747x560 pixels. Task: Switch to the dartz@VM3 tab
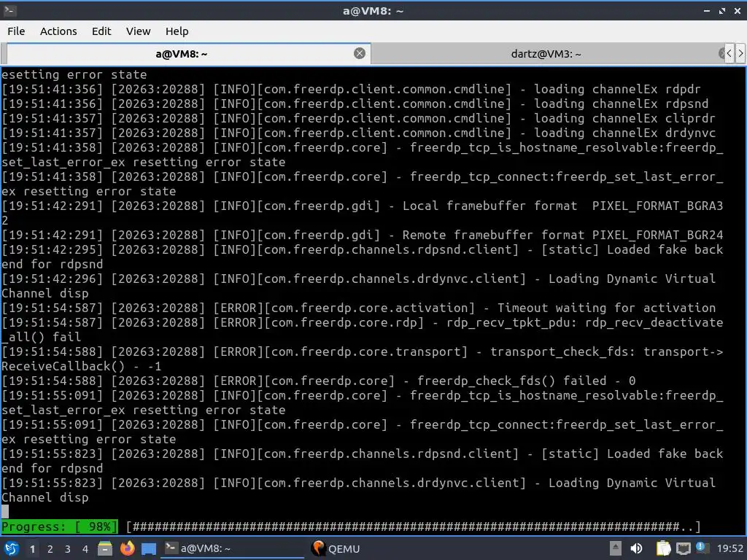coord(546,54)
